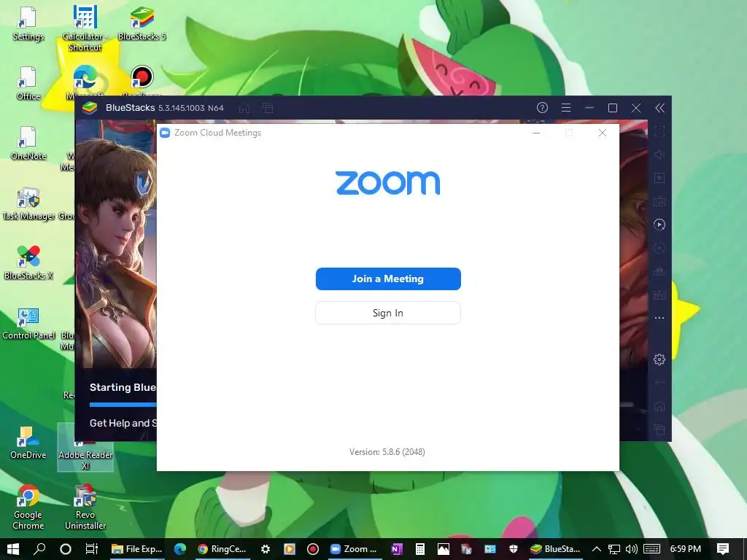
Task: Open the network icon in system tray
Action: [x=614, y=549]
